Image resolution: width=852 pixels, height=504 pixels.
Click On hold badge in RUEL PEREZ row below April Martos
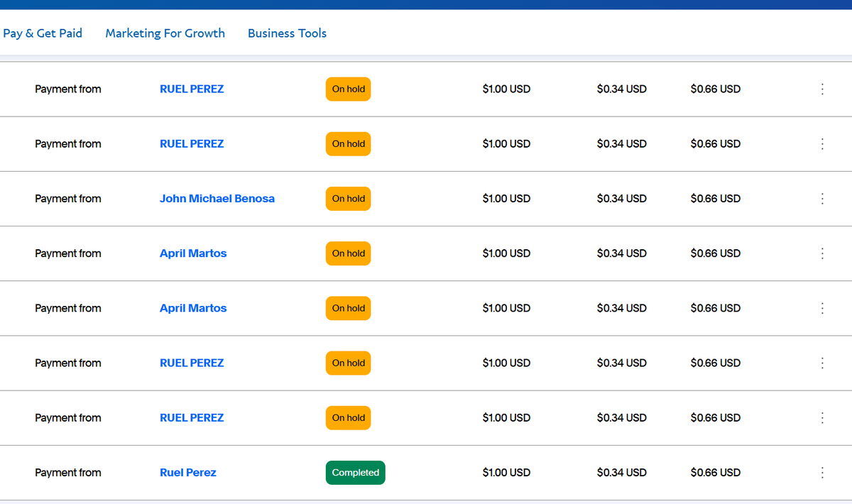tap(349, 363)
